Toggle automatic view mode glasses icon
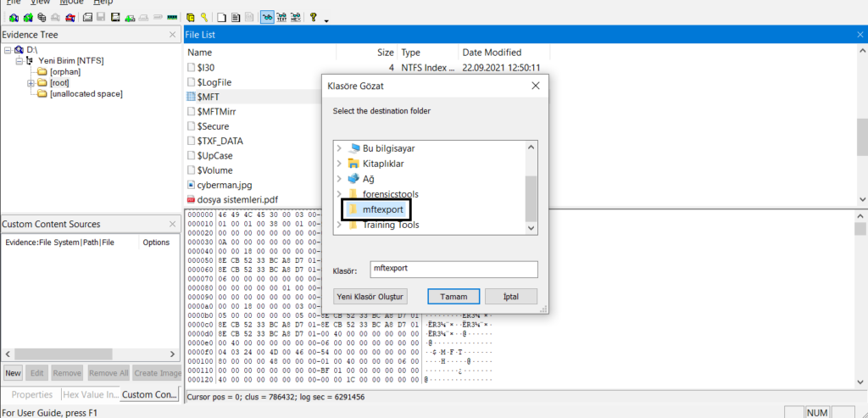This screenshot has width=868, height=418. [x=267, y=17]
